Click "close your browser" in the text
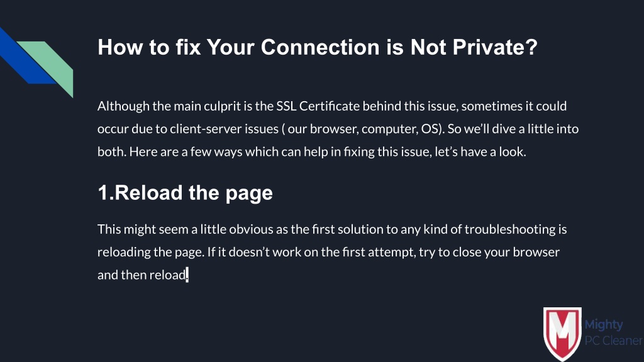Screen dimensions: 644x362 pyautogui.click(x=506, y=252)
